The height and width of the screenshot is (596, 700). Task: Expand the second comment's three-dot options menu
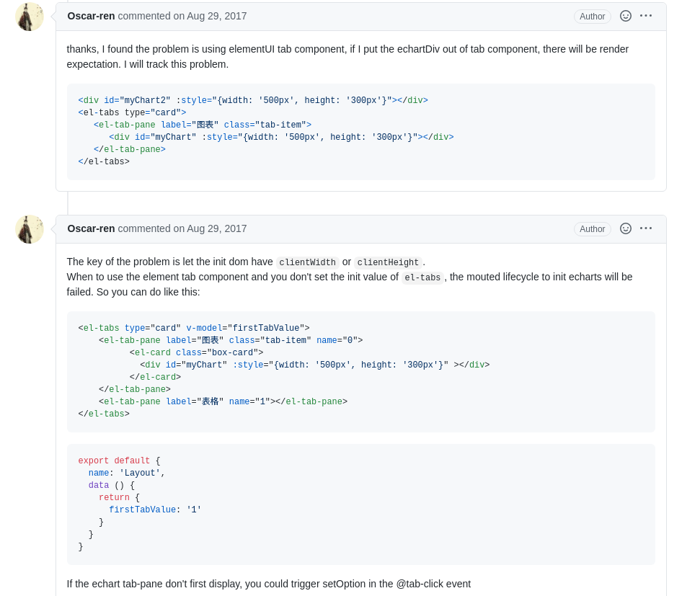pos(646,228)
